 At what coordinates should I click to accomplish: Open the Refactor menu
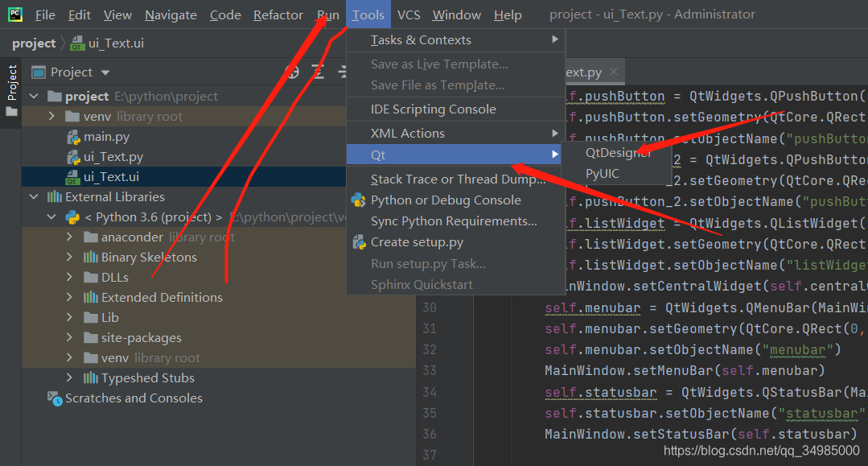click(278, 15)
